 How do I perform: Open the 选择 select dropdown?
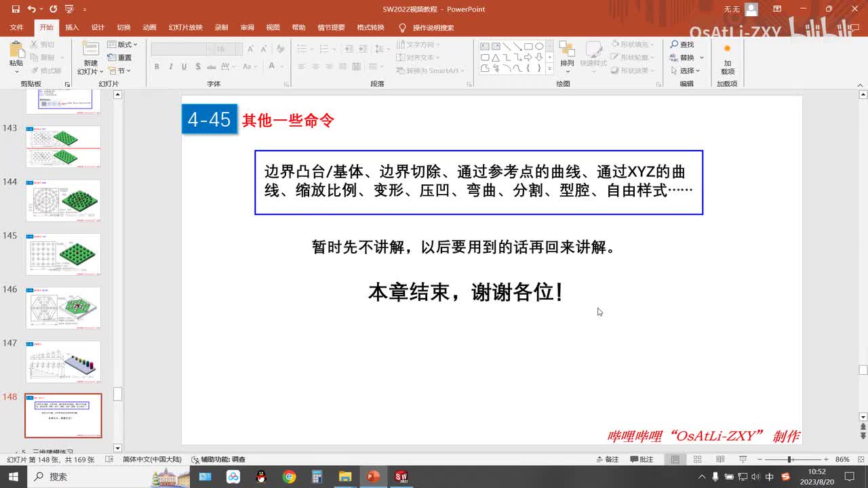686,70
